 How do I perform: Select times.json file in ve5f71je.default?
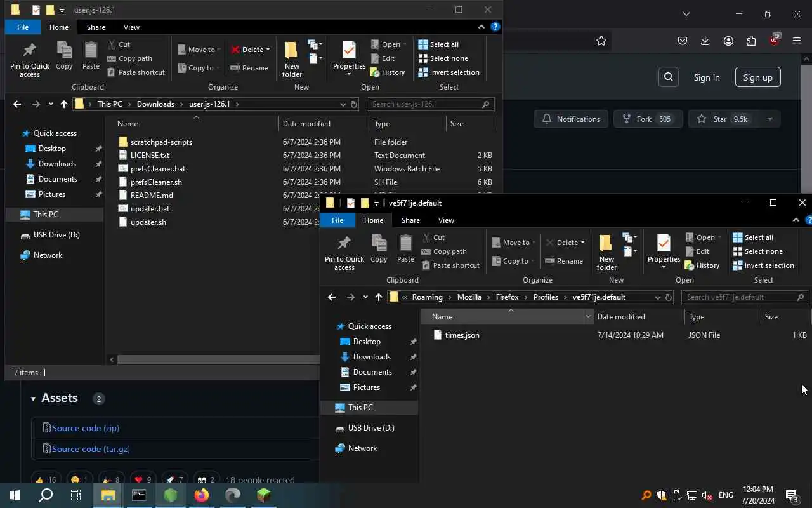462,335
